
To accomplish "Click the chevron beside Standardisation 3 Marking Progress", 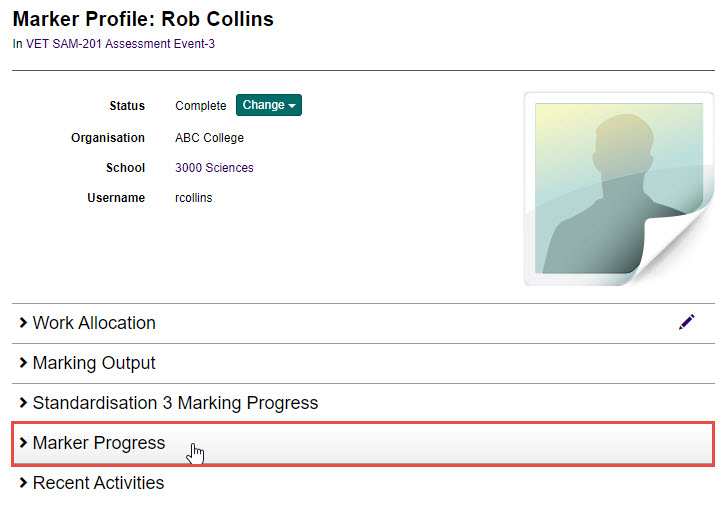I will (x=23, y=403).
